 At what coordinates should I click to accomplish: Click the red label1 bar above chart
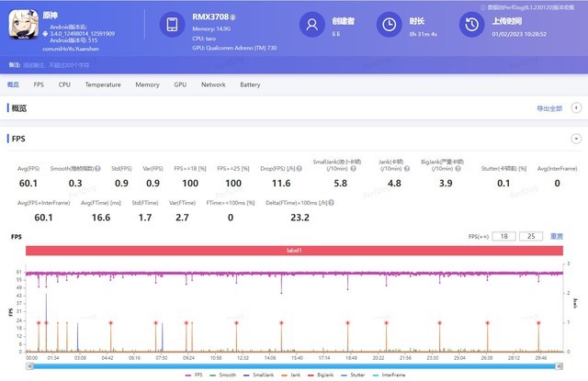294,250
